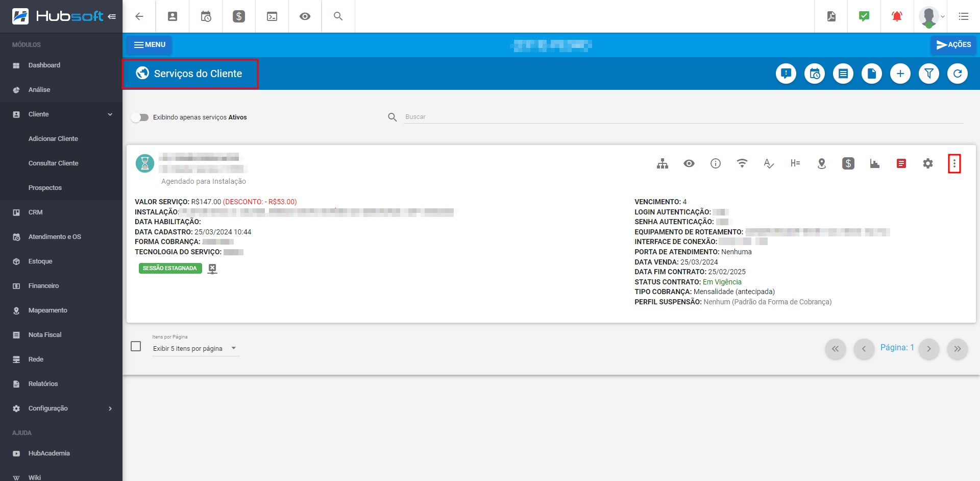Toggle showing only Ativos services switch
Viewport: 980px width, 481px height.
[x=139, y=117]
